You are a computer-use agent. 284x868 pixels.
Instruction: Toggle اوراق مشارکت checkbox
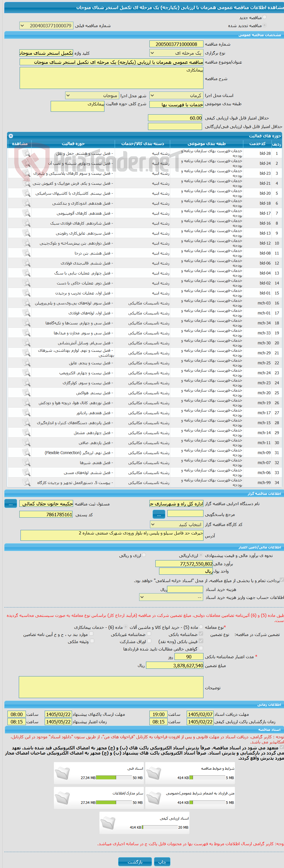[149, 641]
